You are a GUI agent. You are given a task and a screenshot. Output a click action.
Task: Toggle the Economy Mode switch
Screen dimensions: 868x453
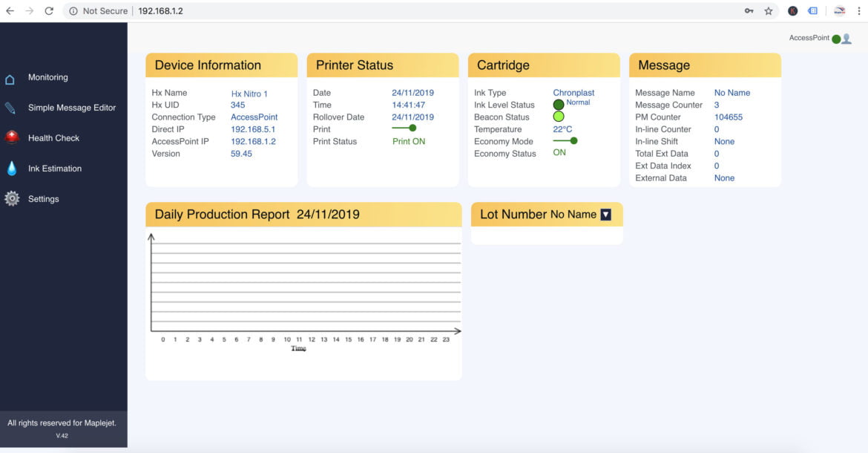[565, 140]
